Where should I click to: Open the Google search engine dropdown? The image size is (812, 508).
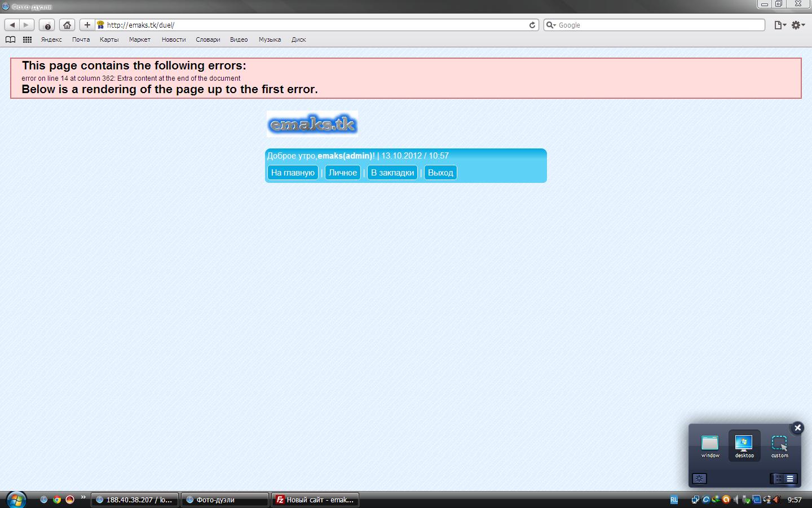tap(551, 25)
